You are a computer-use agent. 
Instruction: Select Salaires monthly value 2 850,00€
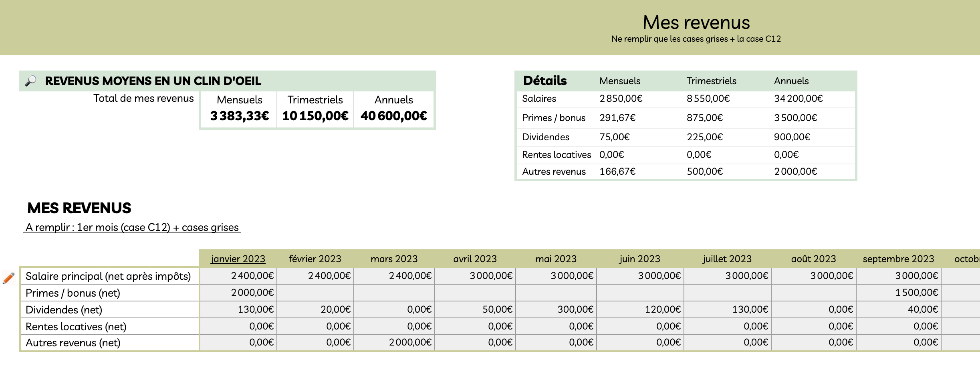pos(621,99)
